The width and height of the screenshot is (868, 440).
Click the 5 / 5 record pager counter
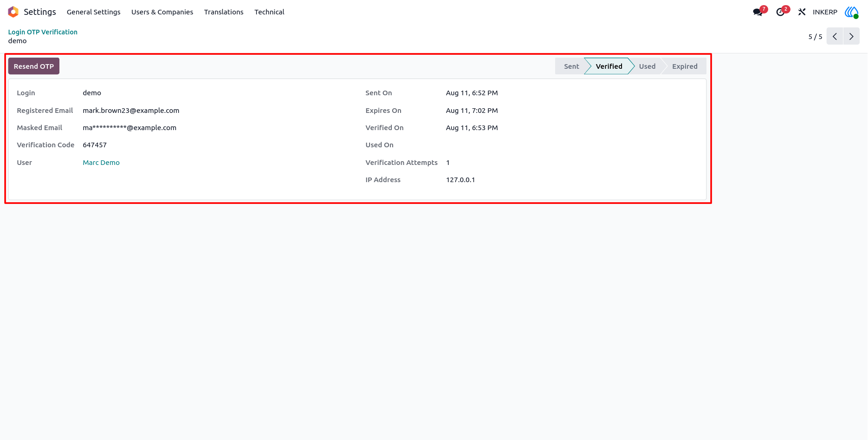815,37
